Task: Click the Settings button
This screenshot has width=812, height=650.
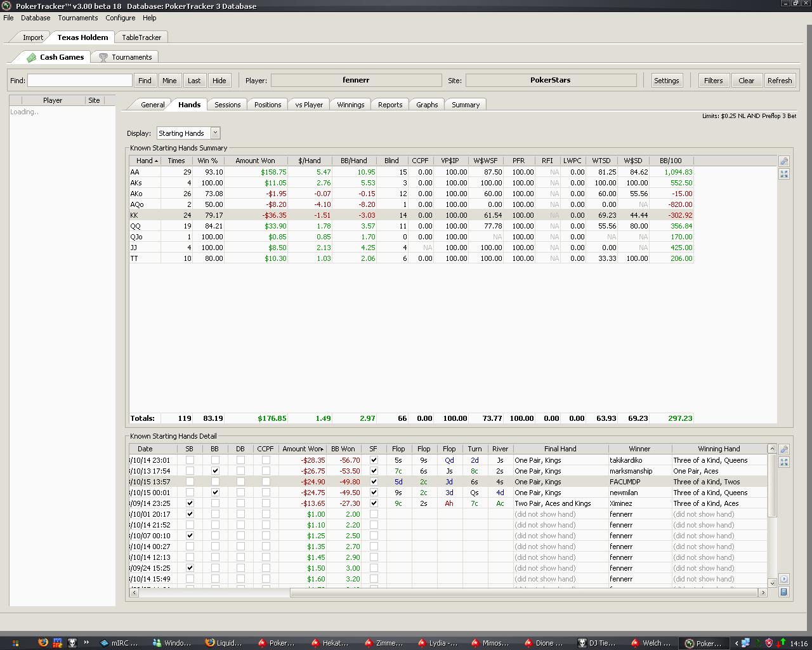Action: point(666,81)
